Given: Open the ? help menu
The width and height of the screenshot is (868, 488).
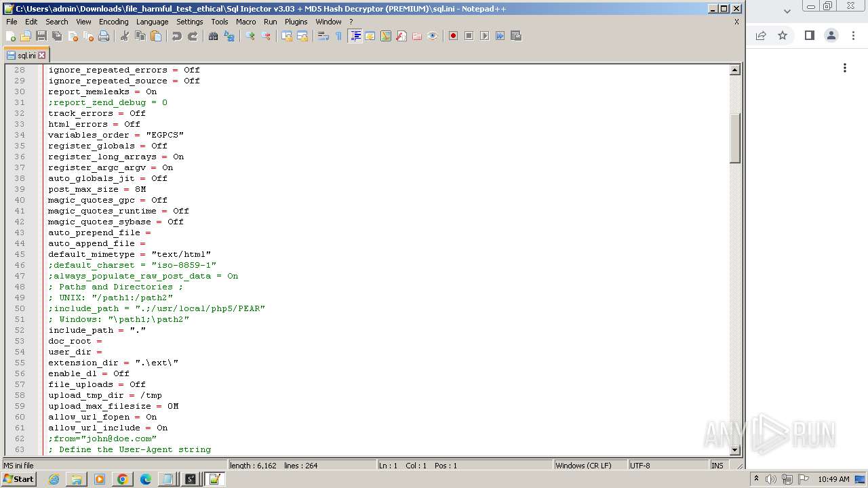Looking at the screenshot, I should point(351,22).
